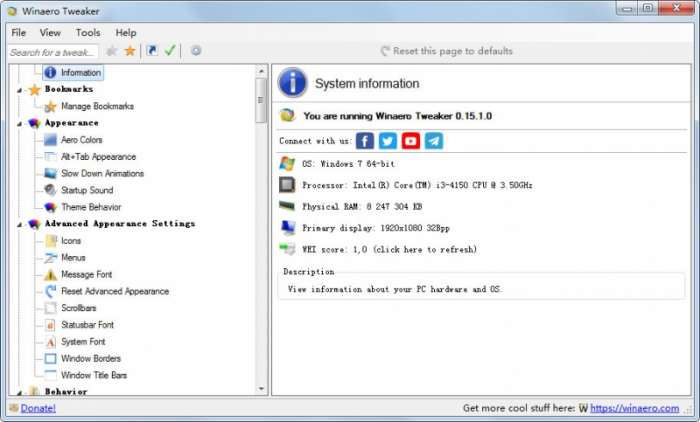Click the Aero Colors icon

(50, 140)
